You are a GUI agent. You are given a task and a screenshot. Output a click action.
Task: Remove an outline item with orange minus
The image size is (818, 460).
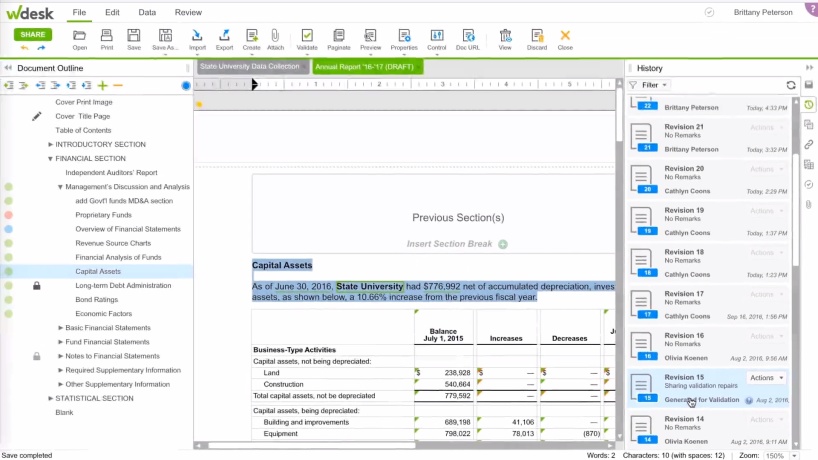(118, 85)
